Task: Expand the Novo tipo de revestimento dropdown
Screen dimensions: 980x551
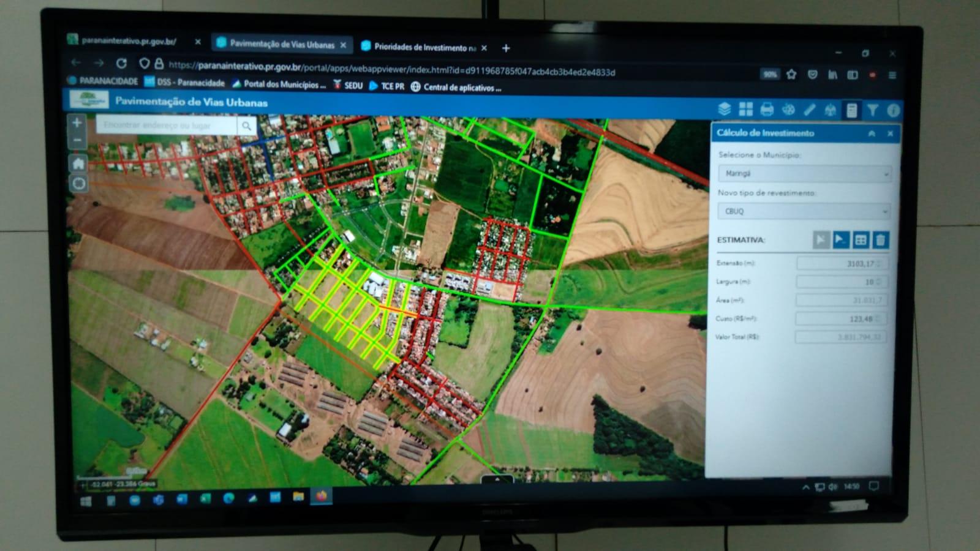Action: point(804,211)
